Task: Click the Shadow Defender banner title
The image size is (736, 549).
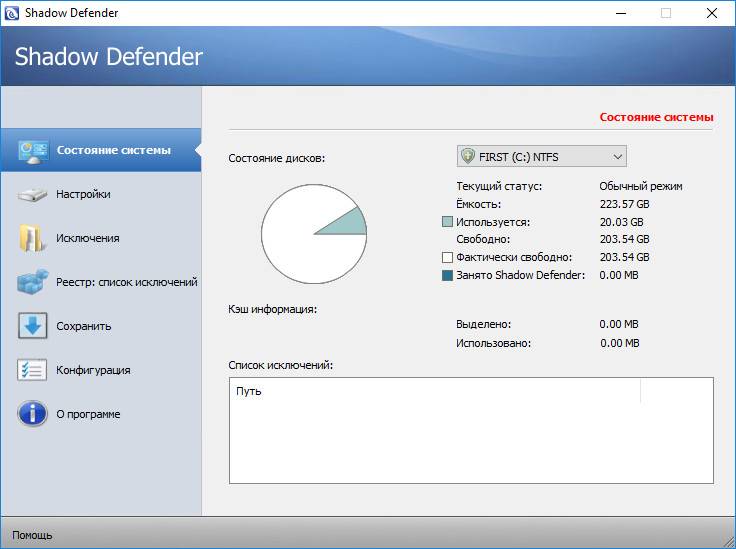Action: (109, 56)
